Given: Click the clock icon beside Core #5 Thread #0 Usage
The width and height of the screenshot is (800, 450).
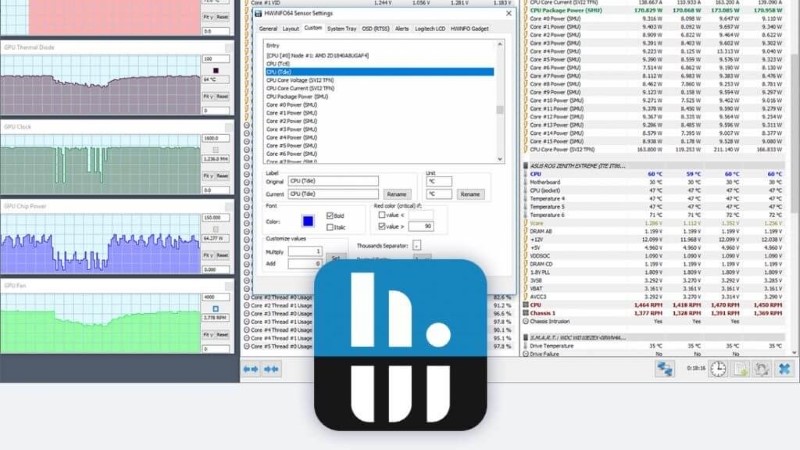Looking at the screenshot, I should [x=246, y=346].
